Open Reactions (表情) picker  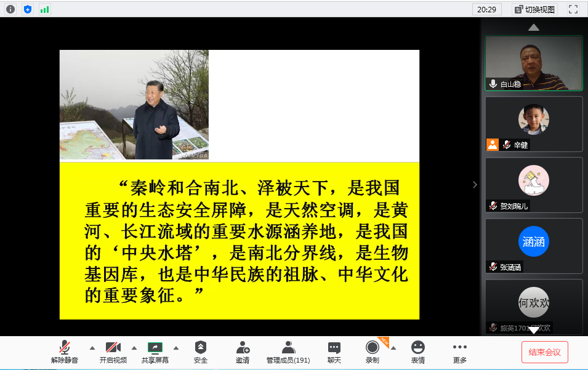(418, 352)
